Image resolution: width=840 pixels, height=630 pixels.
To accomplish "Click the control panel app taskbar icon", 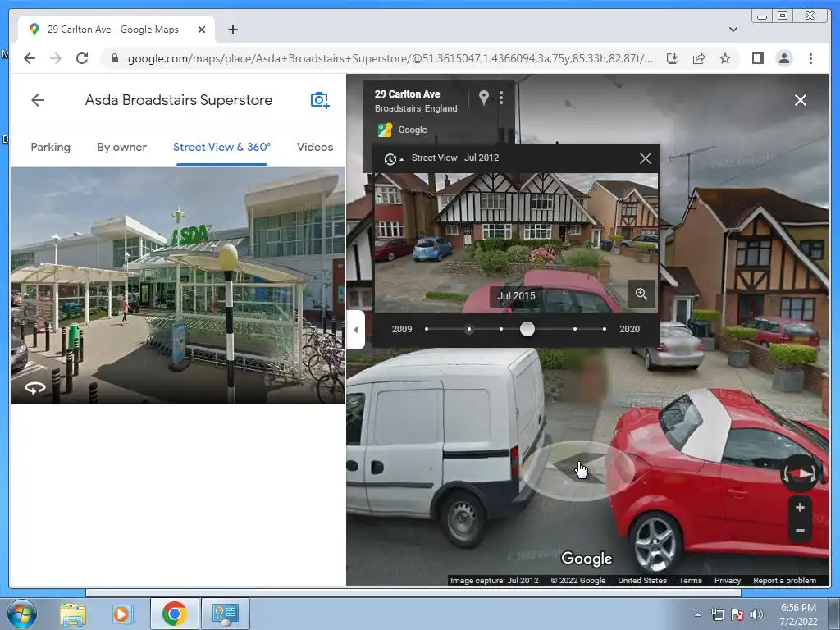I will point(225,614).
